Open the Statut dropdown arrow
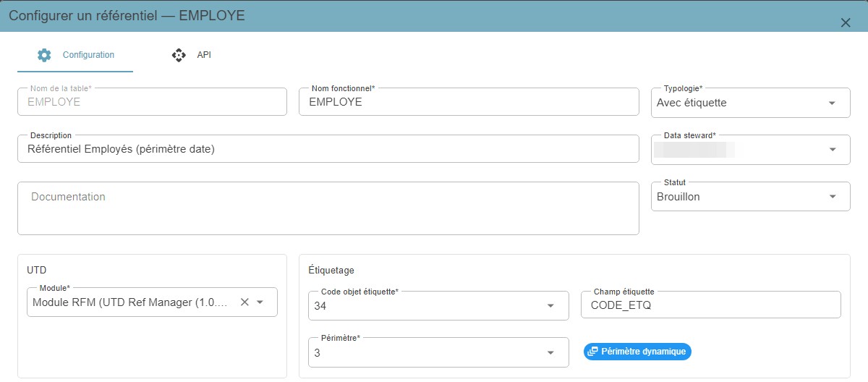The image size is (868, 382). (x=832, y=197)
